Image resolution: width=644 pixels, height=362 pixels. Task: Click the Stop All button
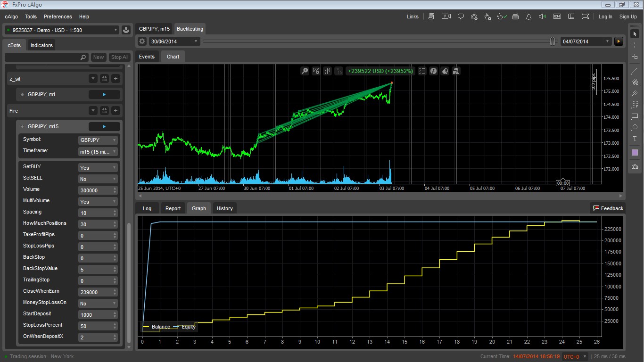[120, 57]
